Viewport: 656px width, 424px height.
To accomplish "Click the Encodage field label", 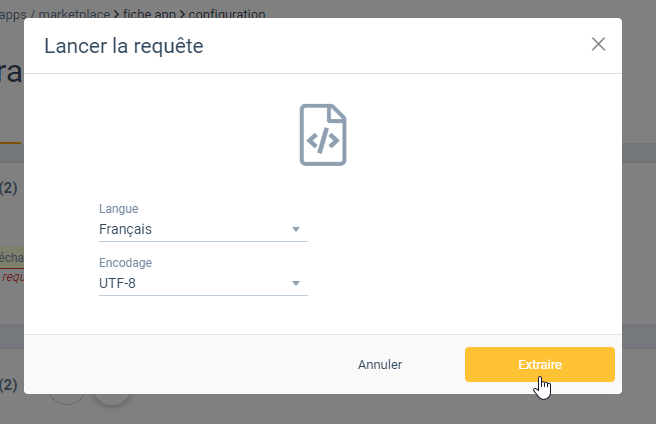I will click(x=125, y=263).
